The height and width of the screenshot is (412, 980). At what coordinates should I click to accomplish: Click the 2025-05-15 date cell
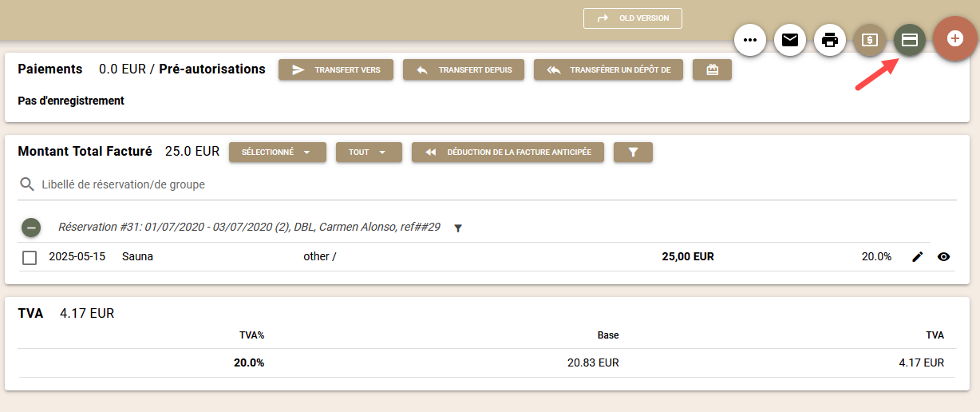click(77, 256)
